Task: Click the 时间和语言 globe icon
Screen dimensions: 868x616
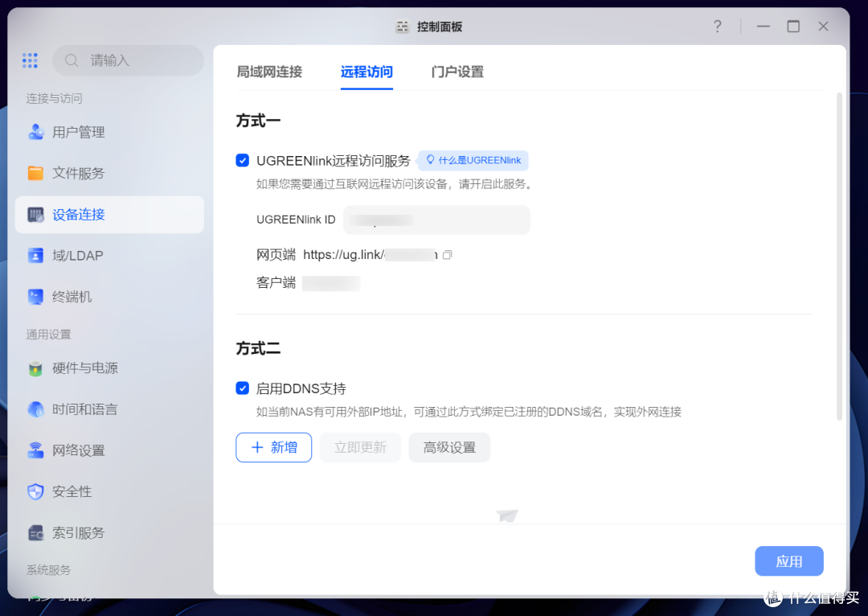Action: click(x=35, y=409)
